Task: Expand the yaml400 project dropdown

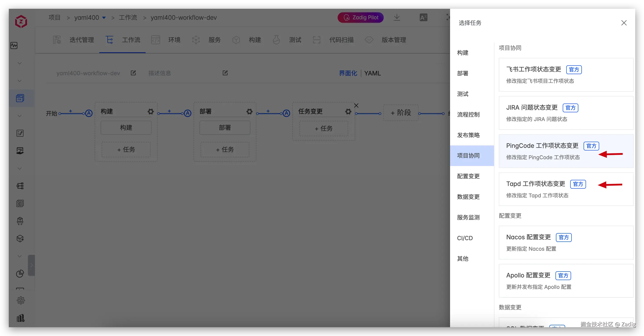Action: (x=104, y=18)
